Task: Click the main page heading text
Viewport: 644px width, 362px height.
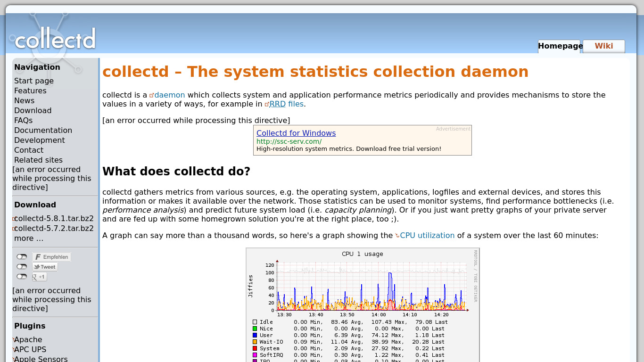Action: 315,72
